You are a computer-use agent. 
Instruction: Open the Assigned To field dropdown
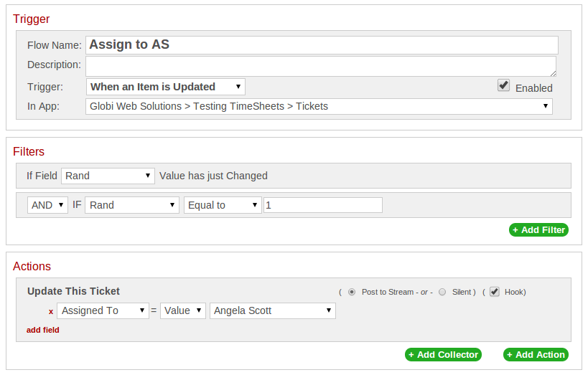103,310
